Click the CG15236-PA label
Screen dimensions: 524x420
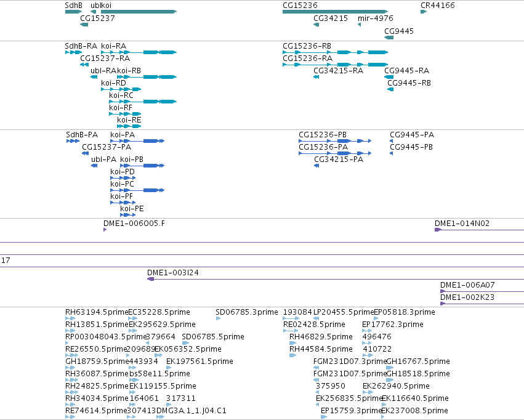pos(323,147)
